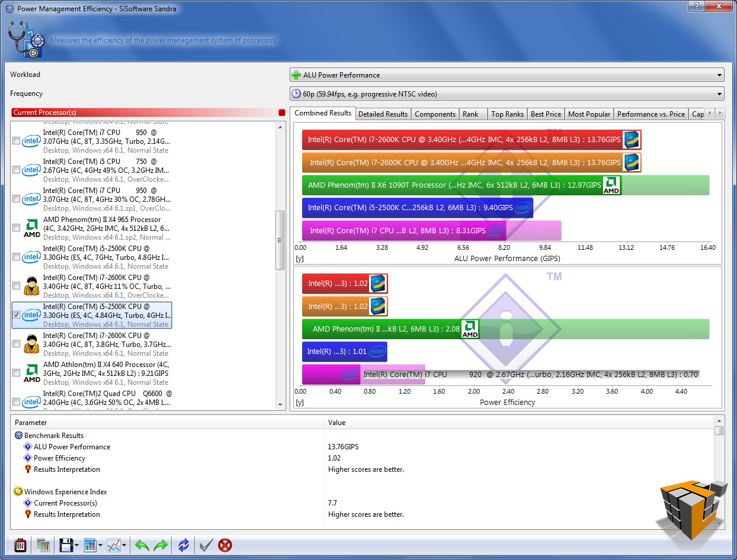Screen dimensions: 737x560
Task: Click the bar chart view icon
Action: (90, 545)
